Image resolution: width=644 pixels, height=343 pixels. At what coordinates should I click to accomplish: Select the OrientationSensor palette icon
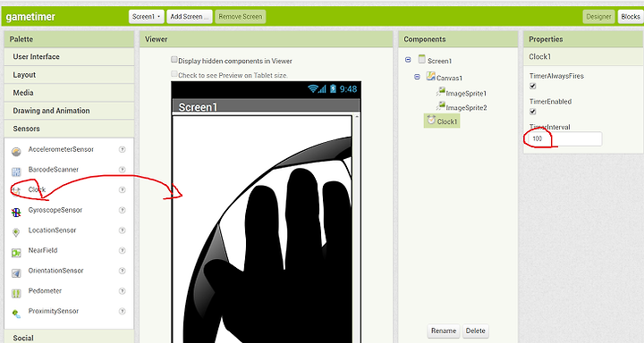pos(16,272)
